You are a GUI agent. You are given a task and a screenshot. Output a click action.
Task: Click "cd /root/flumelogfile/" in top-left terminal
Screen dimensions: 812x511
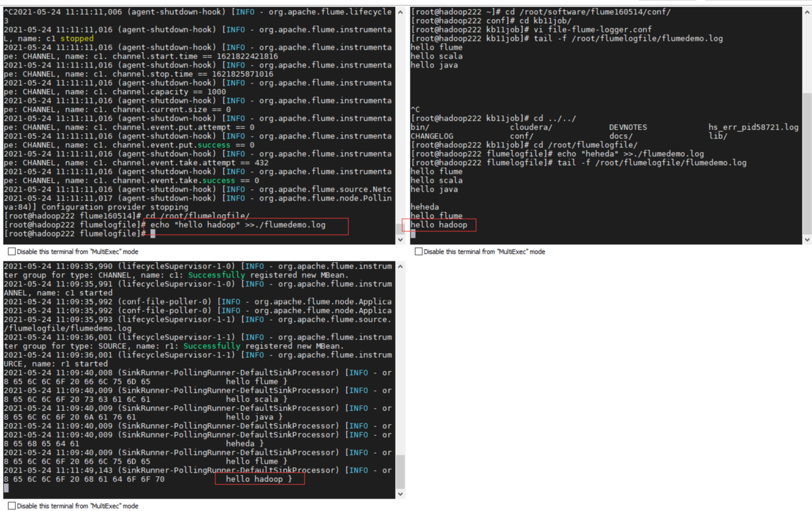pos(198,216)
